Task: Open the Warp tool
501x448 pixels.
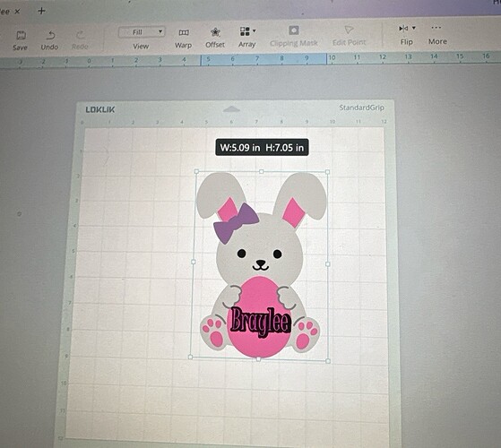Action: point(184,32)
